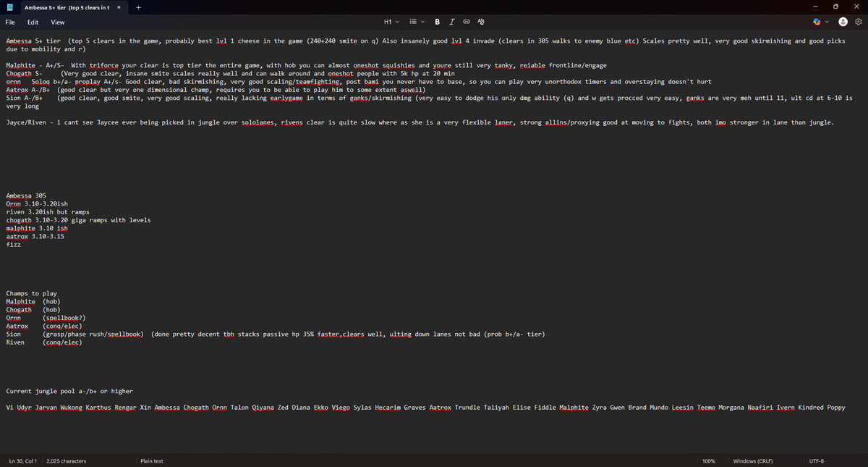868x467 pixels.
Task: Toggle bold formatting
Action: pyautogui.click(x=438, y=22)
